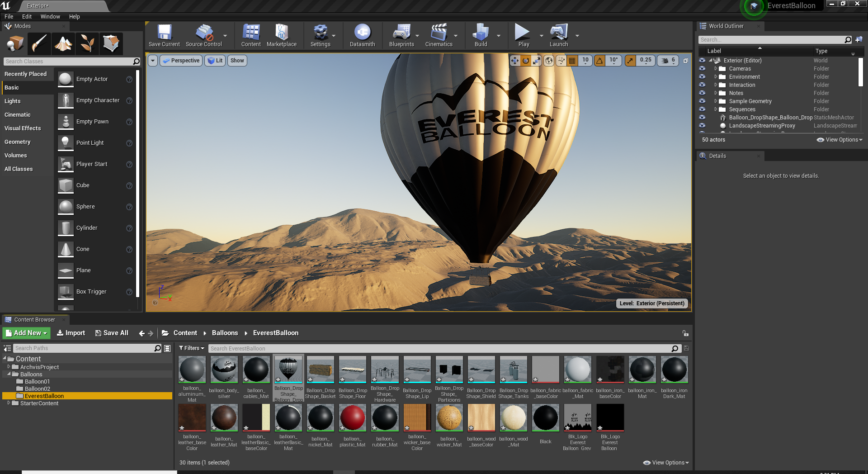
Task: Open View Options in Content Browser
Action: tap(666, 463)
